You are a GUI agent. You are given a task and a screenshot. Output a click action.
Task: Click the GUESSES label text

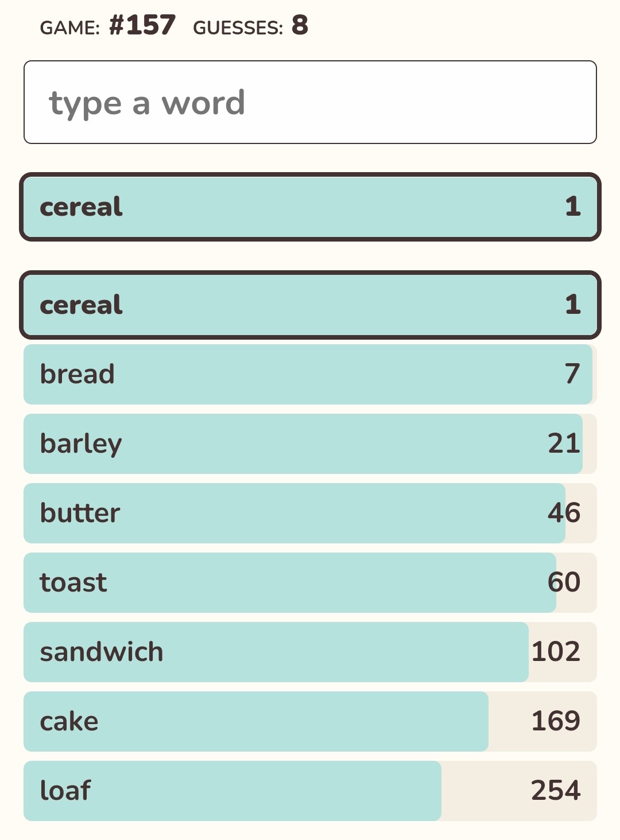pos(238,28)
